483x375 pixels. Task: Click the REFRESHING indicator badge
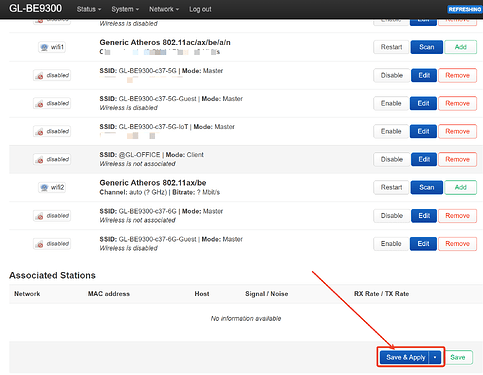[x=465, y=9]
